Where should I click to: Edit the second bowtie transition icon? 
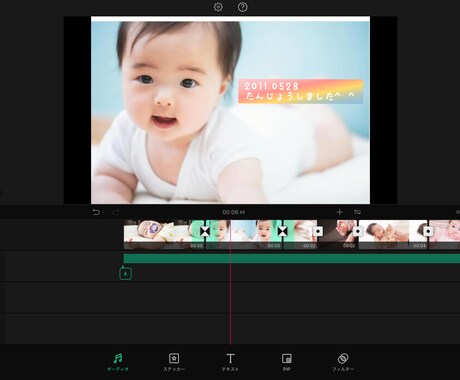[x=282, y=231]
